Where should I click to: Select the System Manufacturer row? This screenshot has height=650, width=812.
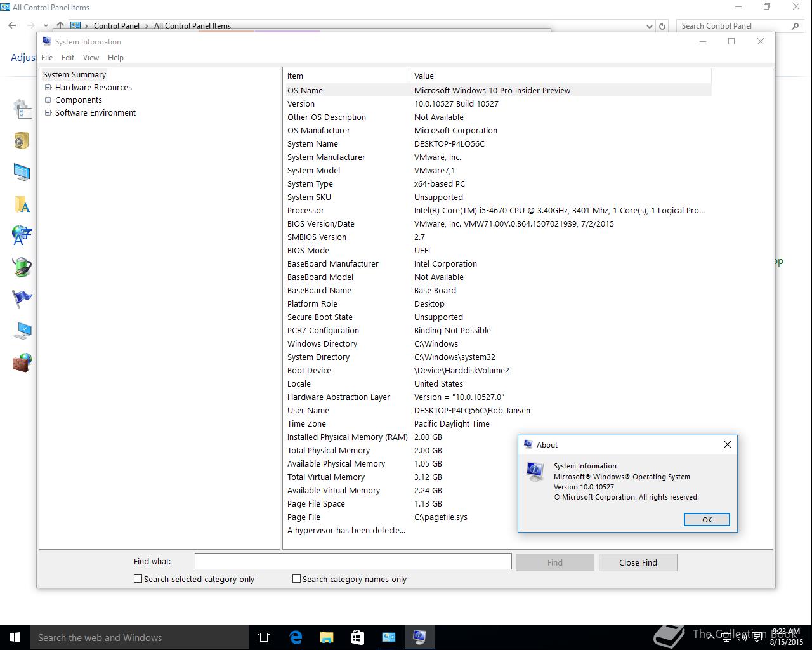[498, 157]
